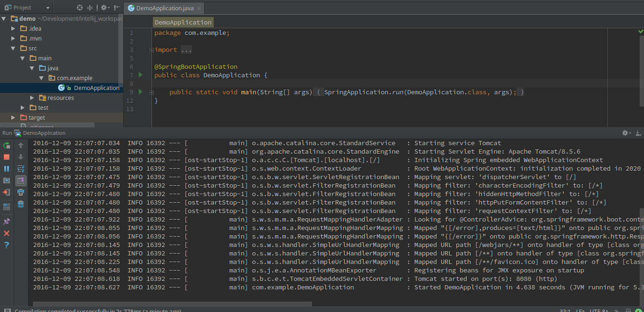Locate open file with crosshair icon in Project toolbar
The image size is (644, 312).
(80, 8)
